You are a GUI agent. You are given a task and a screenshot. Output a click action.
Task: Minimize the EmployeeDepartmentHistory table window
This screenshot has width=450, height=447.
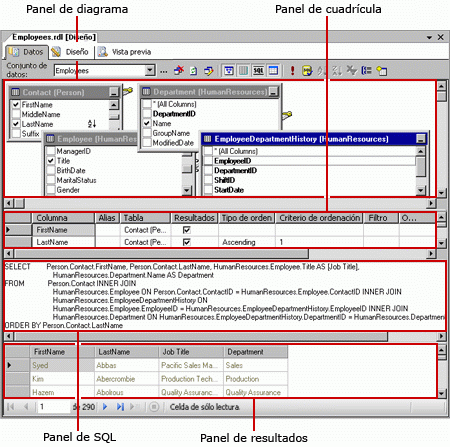[x=421, y=139]
